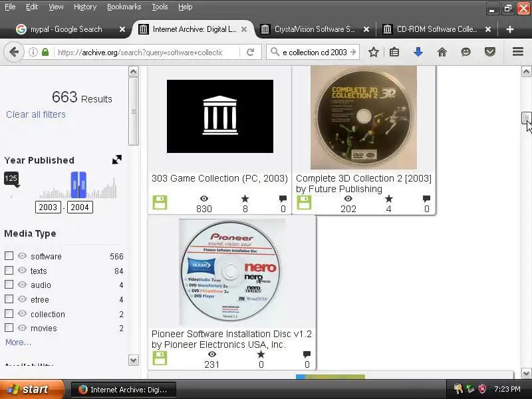
Task: Switch to CrystalVision Software tab
Action: point(314,29)
